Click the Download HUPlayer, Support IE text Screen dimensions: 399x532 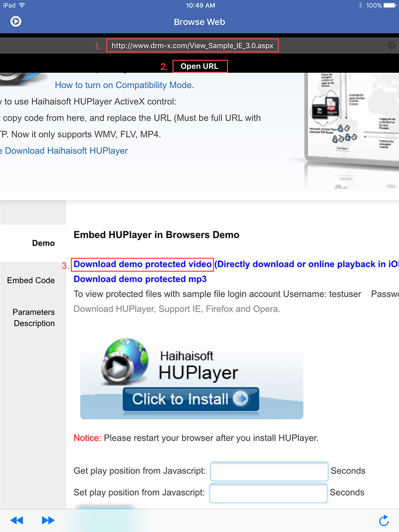coord(177,309)
